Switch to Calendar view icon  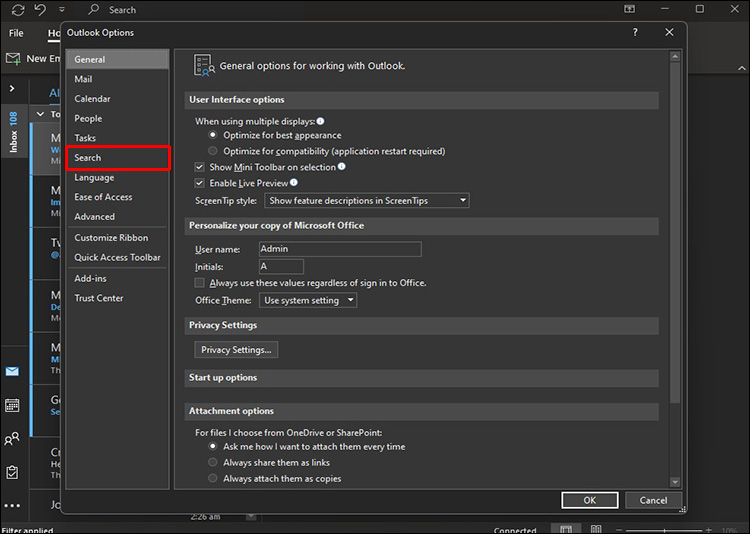12,405
